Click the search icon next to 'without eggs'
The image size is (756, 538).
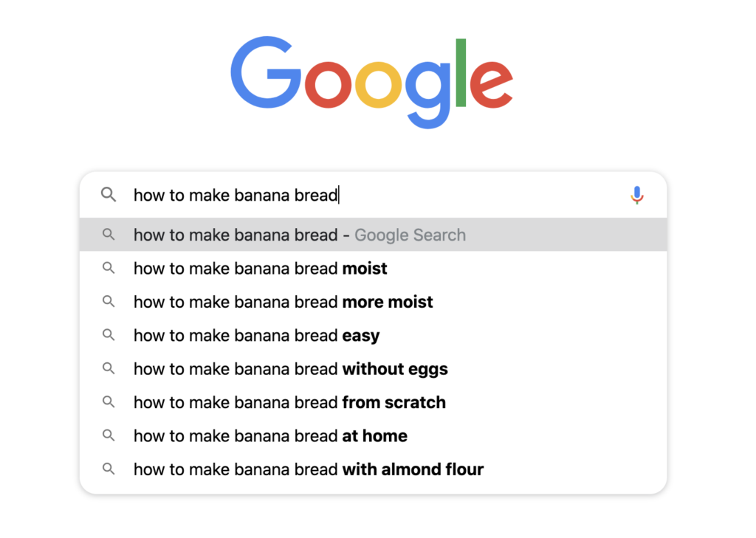pyautogui.click(x=109, y=369)
